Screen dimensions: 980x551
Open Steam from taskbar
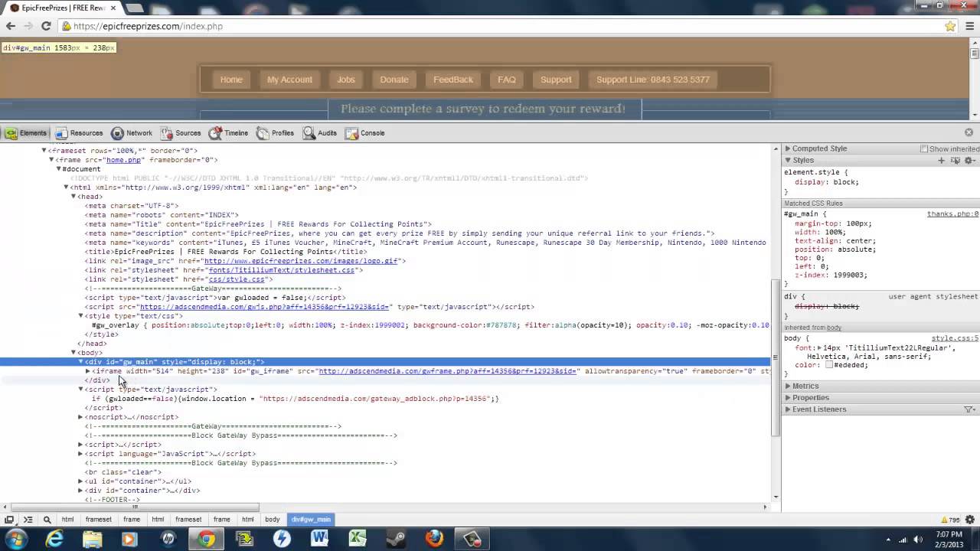tap(396, 539)
